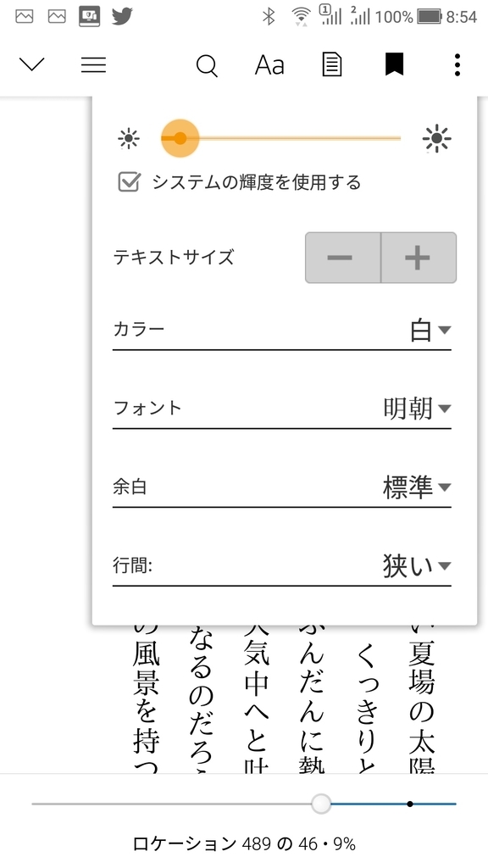Open the overflow menu
This screenshot has height=868, width=488.
[457, 64]
